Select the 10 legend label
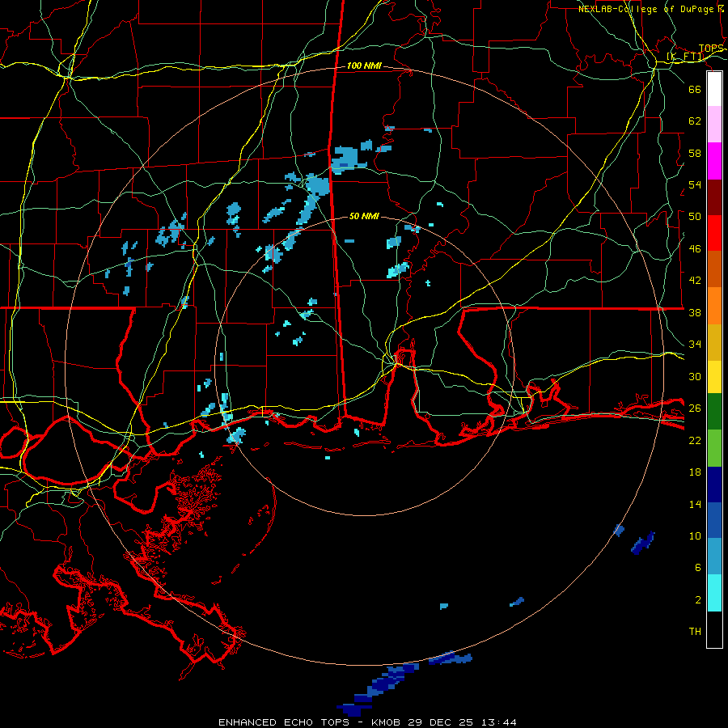The width and height of the screenshot is (728, 728). click(695, 535)
